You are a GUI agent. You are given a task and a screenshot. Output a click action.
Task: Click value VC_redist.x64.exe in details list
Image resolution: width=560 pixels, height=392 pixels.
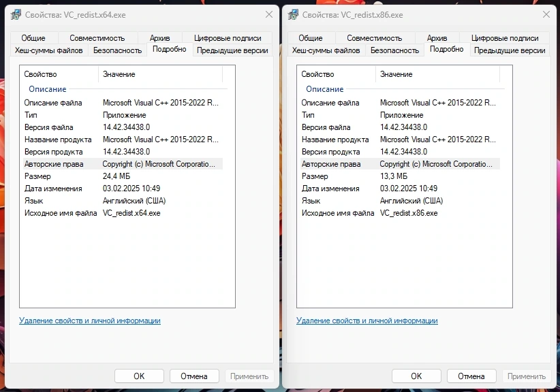[x=131, y=213]
